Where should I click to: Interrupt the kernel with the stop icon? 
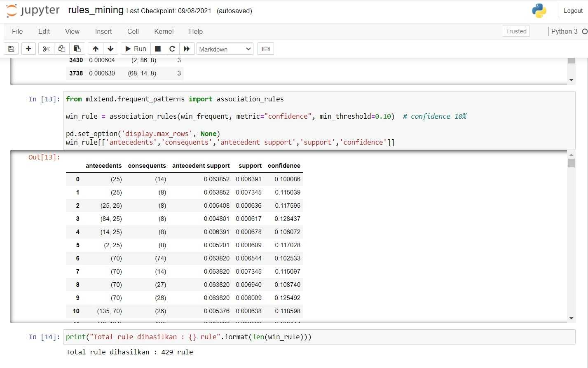pyautogui.click(x=157, y=49)
